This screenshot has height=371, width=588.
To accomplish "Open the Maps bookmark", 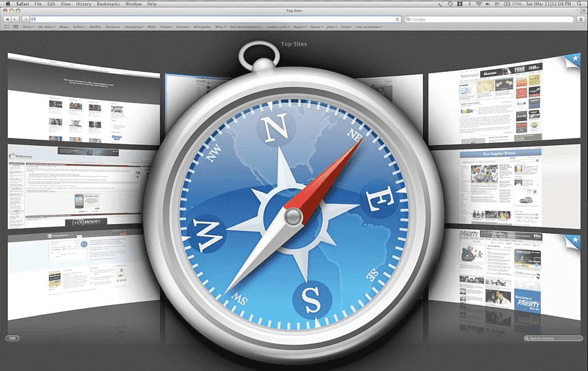I will tap(64, 27).
